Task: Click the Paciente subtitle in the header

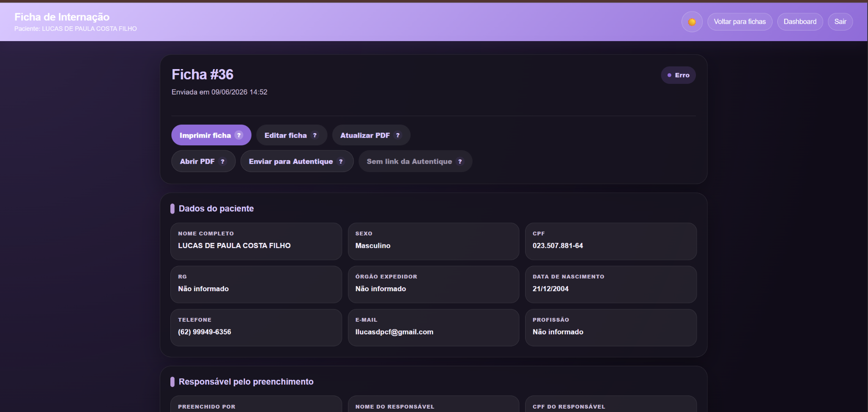Action: tap(75, 29)
